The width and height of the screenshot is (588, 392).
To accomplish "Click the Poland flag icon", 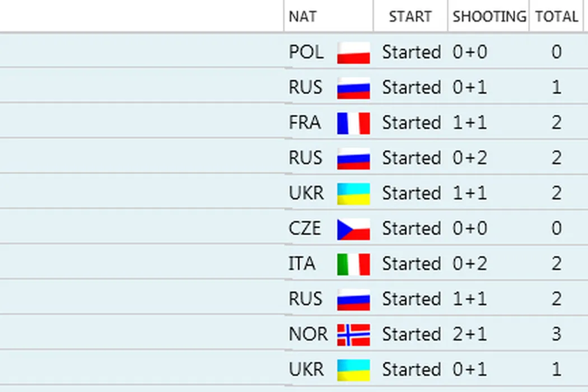I will [353, 53].
